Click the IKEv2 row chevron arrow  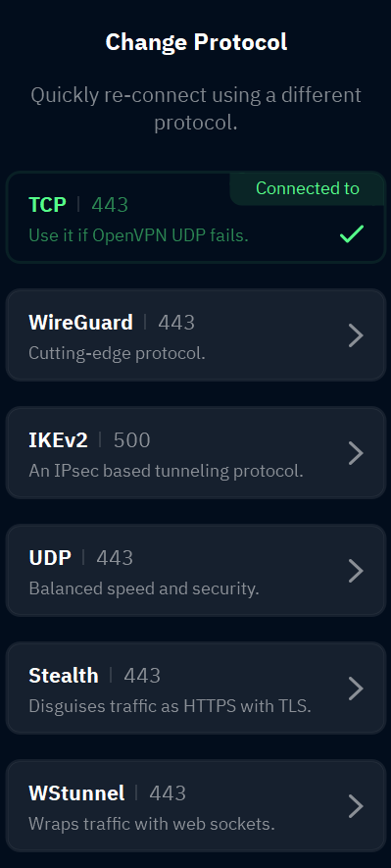(x=356, y=453)
